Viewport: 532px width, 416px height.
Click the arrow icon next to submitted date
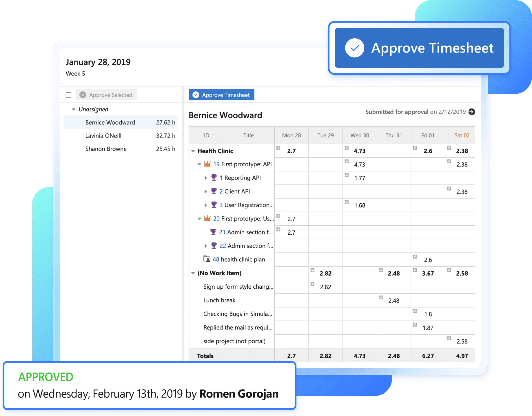(472, 112)
